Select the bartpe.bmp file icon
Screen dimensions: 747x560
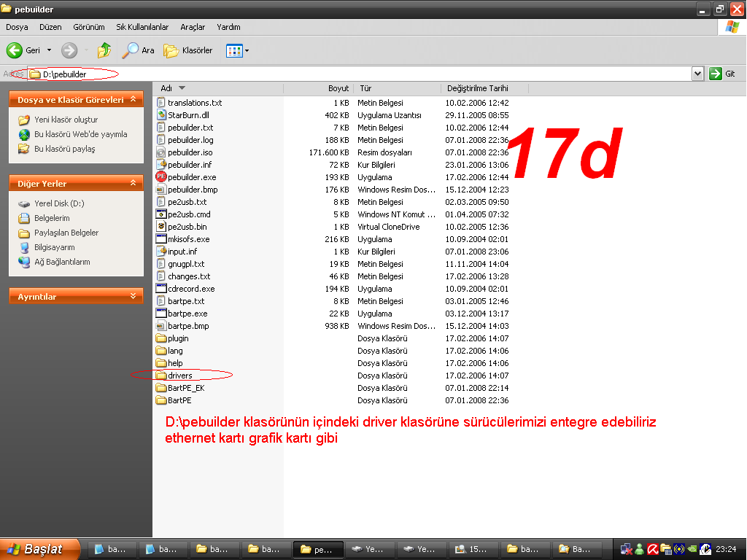pyautogui.click(x=161, y=326)
